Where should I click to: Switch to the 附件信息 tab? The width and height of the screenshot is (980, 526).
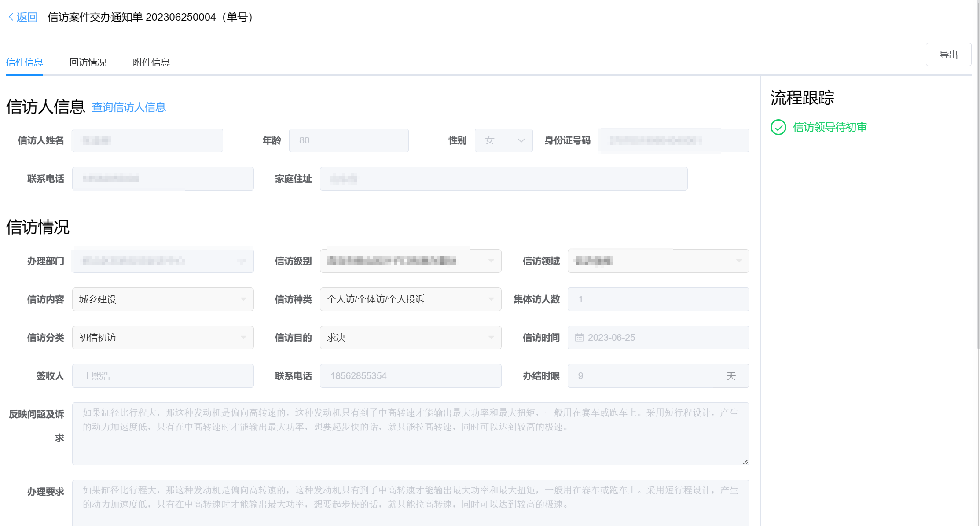point(151,62)
